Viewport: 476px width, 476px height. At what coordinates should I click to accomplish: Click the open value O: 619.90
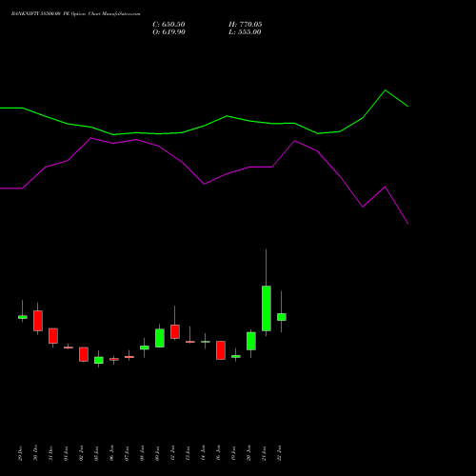click(169, 32)
